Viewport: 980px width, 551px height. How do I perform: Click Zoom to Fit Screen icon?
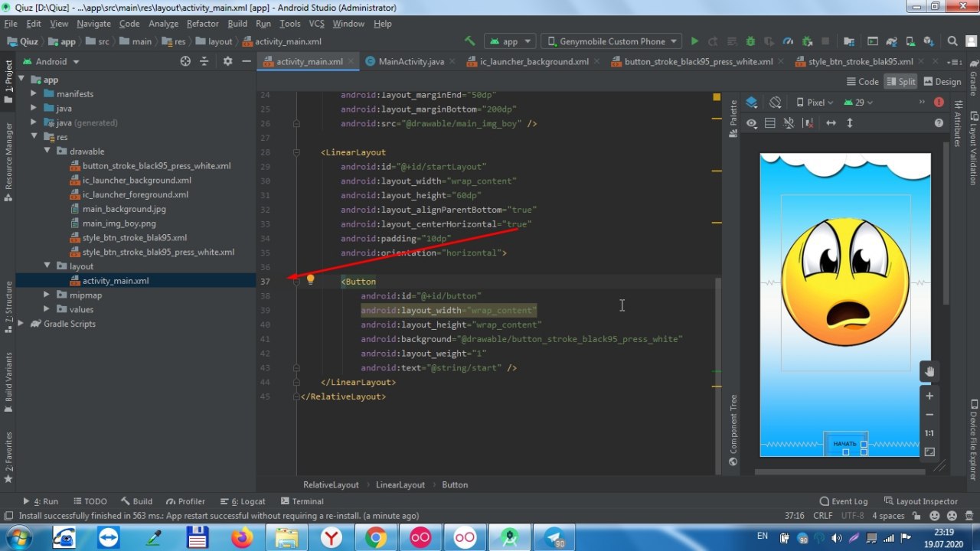click(x=929, y=452)
